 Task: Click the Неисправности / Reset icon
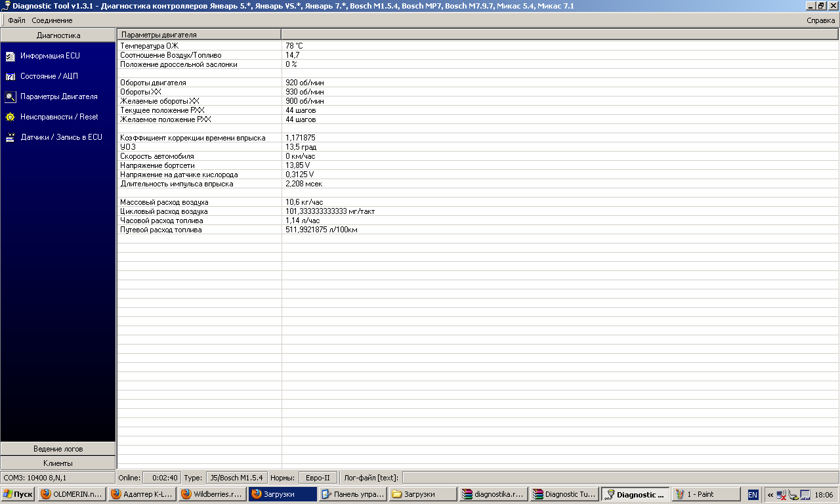tap(10, 117)
